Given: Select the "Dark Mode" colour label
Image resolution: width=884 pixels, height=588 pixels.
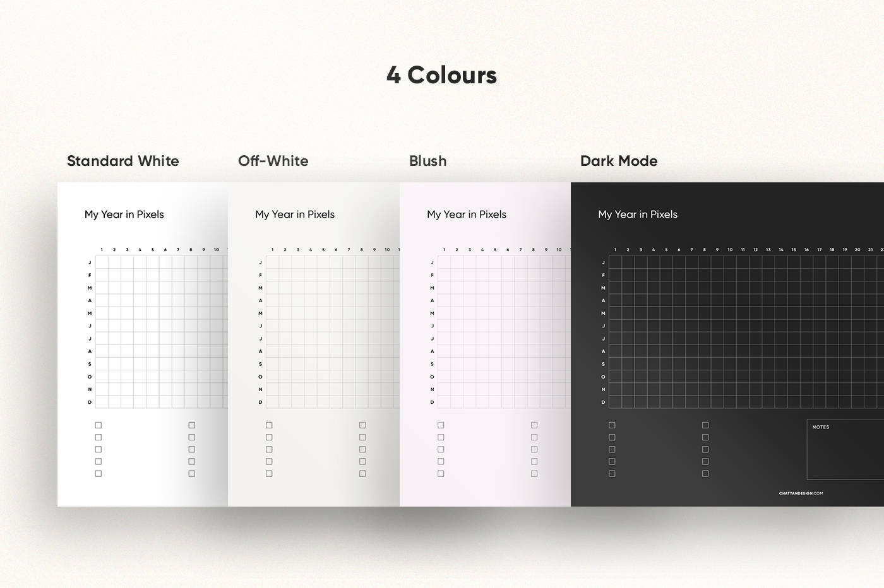Looking at the screenshot, I should click(x=618, y=161).
